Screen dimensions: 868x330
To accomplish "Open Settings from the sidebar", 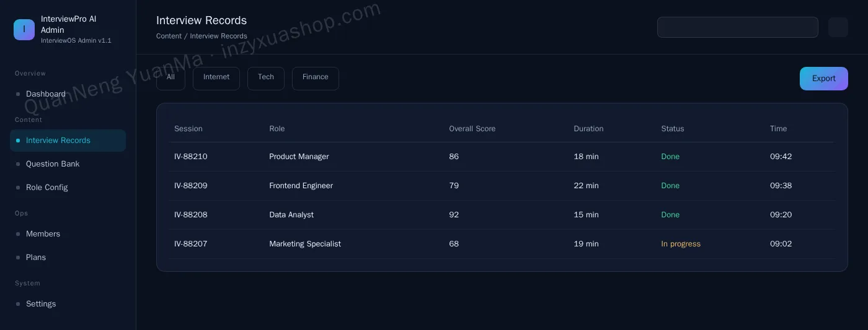I will point(68,304).
